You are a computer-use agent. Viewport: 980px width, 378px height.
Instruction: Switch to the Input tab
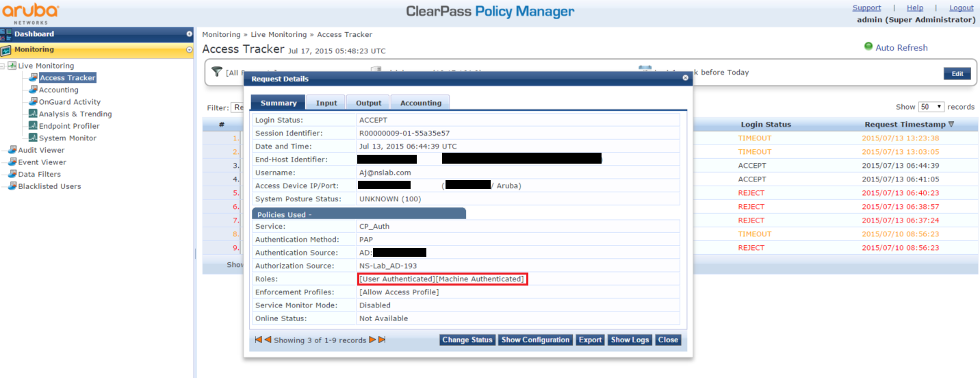click(x=326, y=103)
